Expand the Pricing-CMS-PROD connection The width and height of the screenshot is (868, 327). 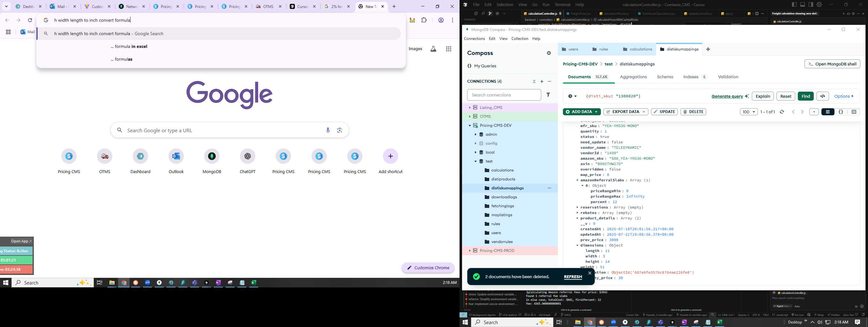click(x=470, y=251)
